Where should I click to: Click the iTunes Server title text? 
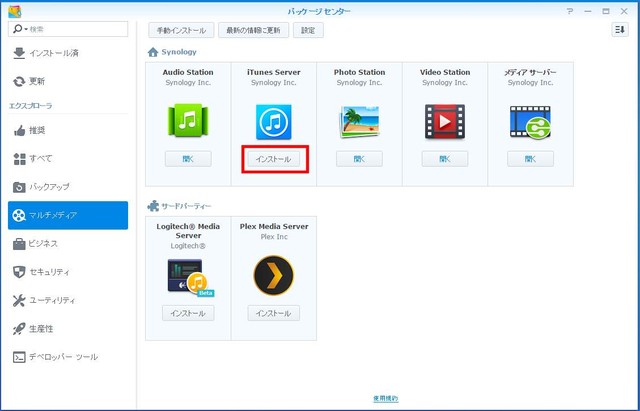[x=273, y=72]
